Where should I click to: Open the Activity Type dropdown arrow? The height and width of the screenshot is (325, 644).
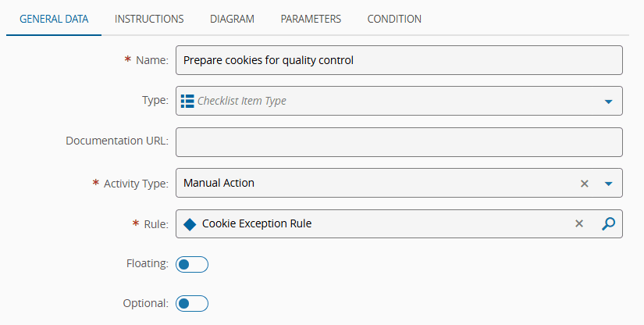click(608, 184)
